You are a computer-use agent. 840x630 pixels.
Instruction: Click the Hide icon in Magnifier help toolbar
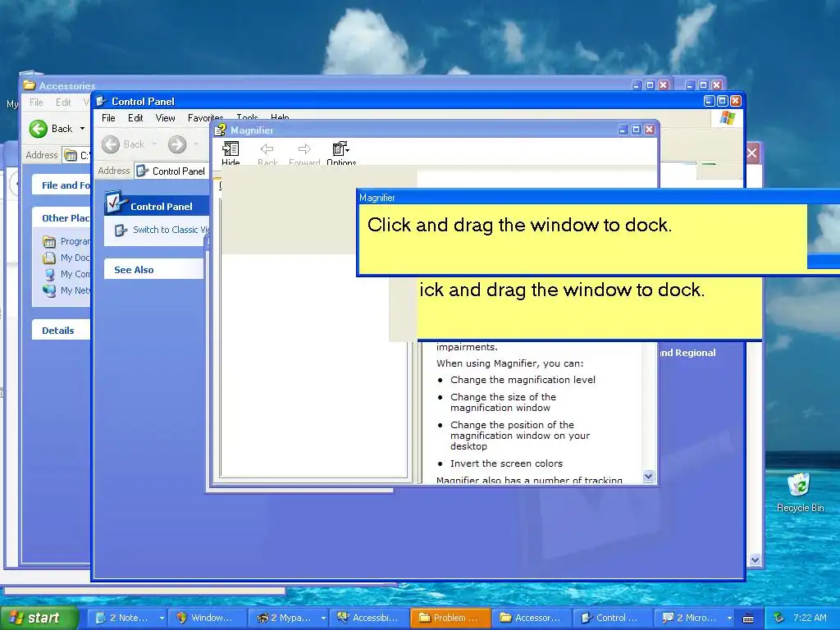(x=231, y=148)
